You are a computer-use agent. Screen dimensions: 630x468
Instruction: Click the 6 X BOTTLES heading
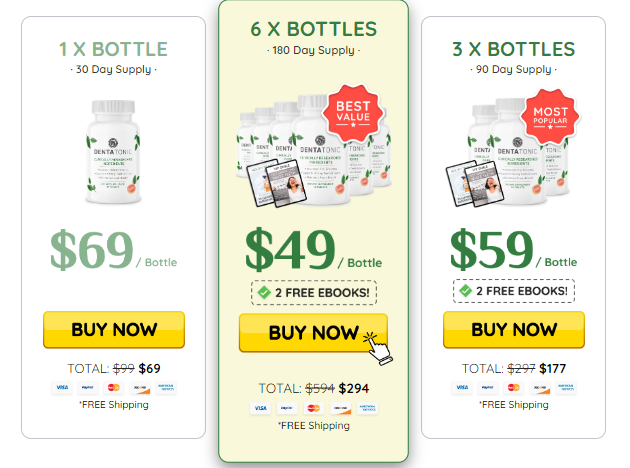[314, 29]
